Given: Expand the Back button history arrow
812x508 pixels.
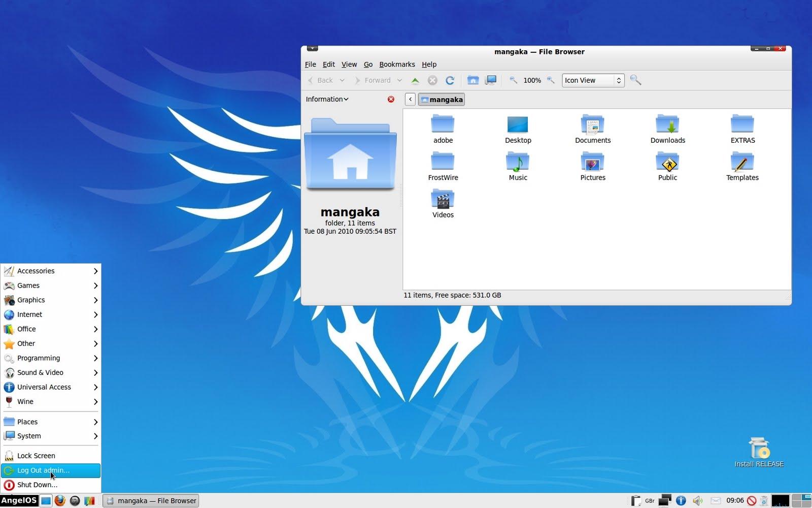Looking at the screenshot, I should (343, 80).
